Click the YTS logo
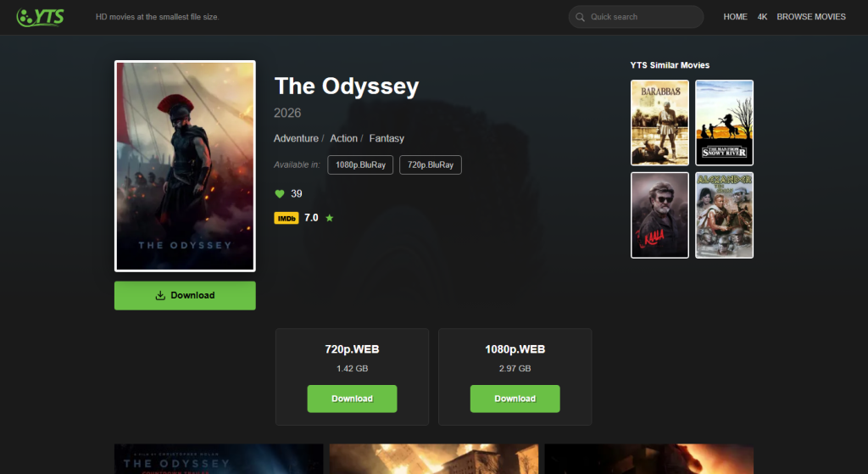868x474 pixels. pos(41,17)
